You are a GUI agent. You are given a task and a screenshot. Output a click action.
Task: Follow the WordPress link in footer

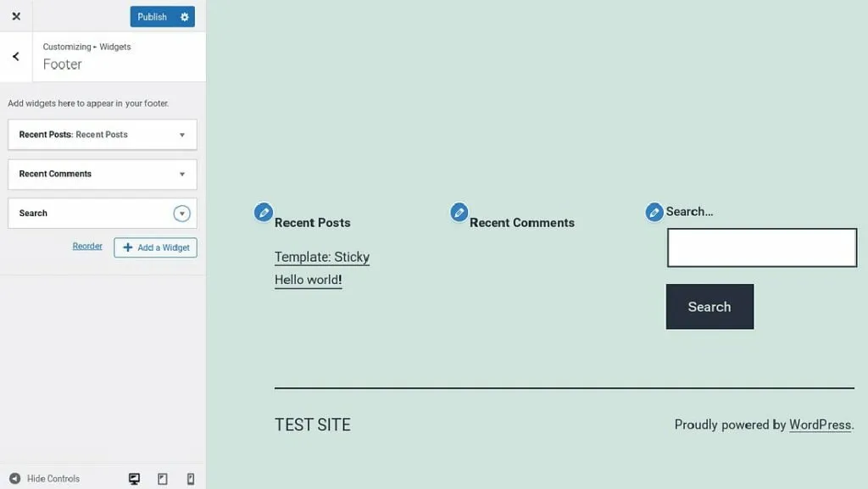pos(819,425)
